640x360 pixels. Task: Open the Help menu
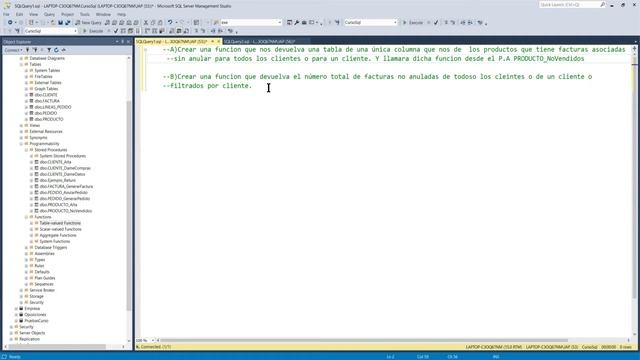[121, 14]
